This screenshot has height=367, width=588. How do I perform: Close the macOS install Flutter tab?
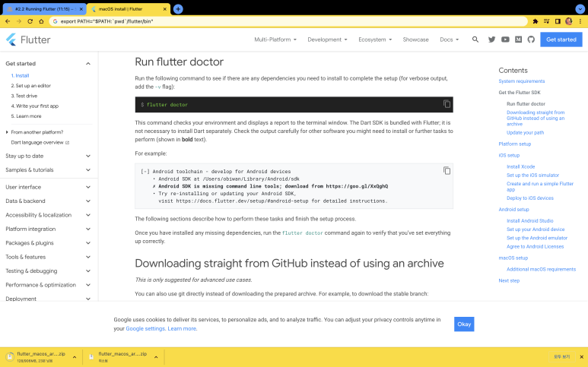(x=164, y=9)
